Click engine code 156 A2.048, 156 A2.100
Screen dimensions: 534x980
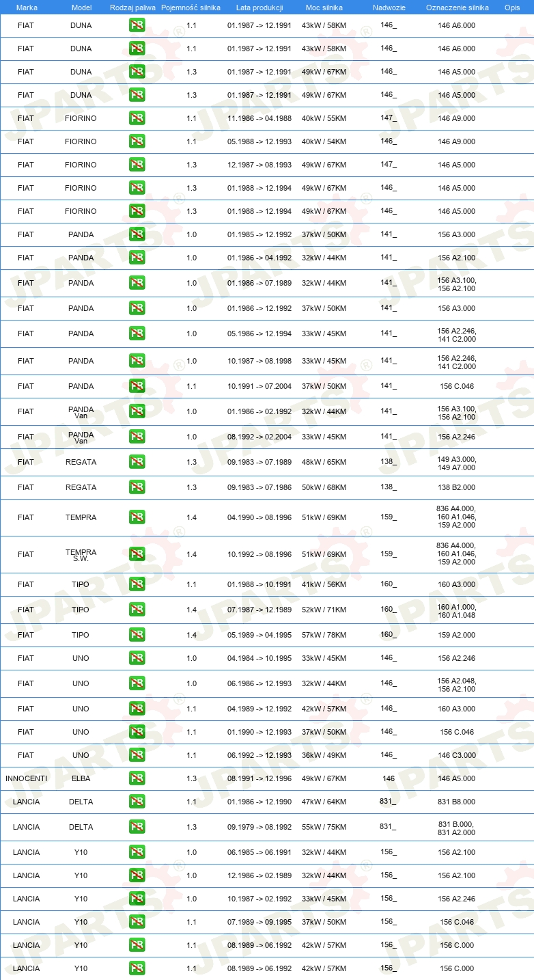click(457, 684)
